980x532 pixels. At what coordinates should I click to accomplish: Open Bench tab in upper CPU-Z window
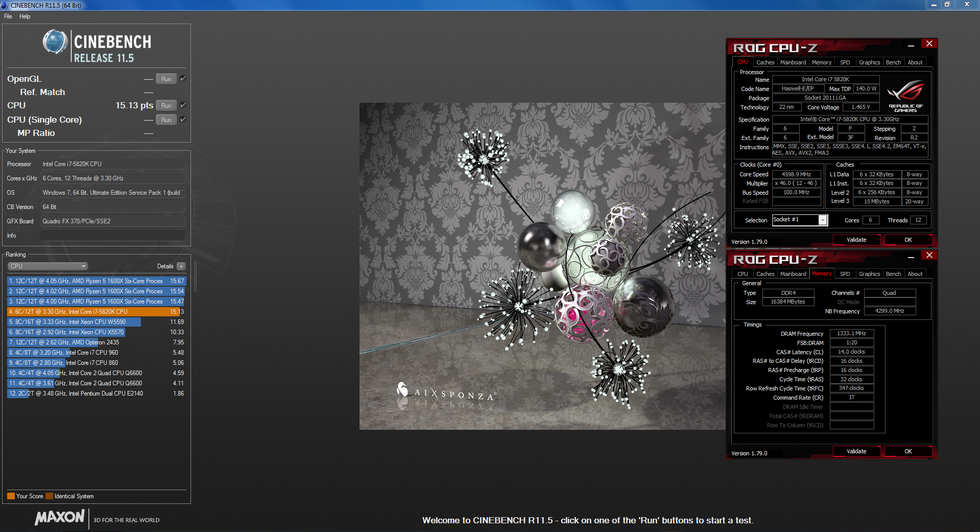(x=893, y=62)
